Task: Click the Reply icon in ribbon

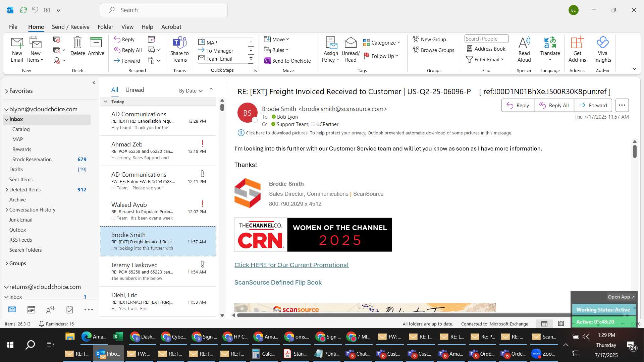Action: point(124,39)
